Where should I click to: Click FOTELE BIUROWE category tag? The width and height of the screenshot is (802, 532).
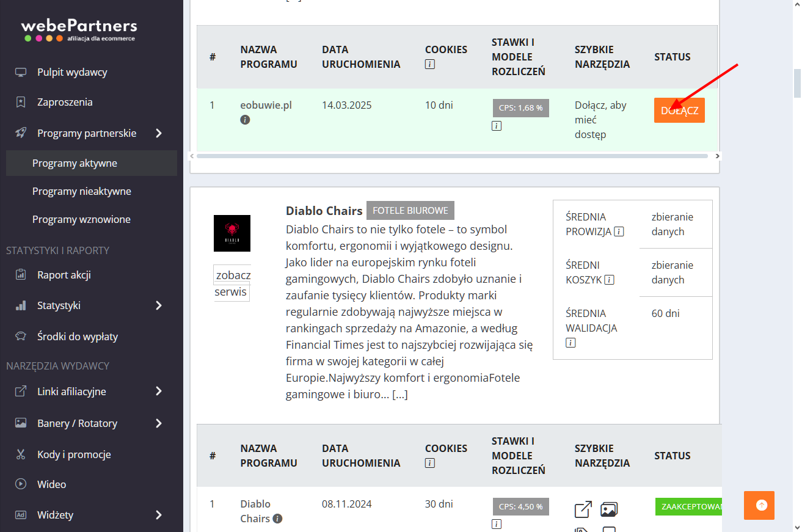(410, 210)
